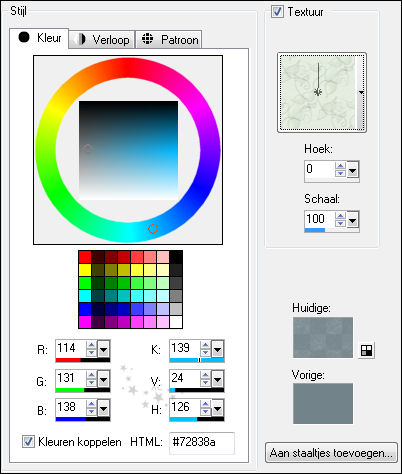Switch to the Patroon tab

169,40
